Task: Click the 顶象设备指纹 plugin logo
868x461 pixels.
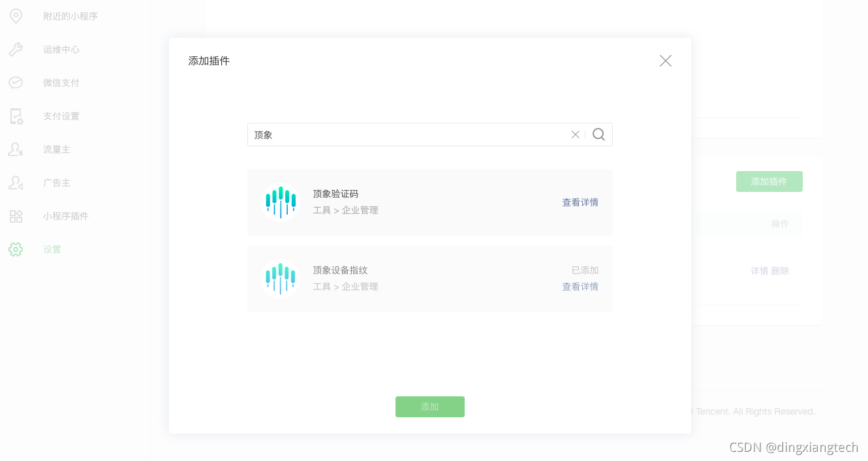Action: click(x=280, y=279)
